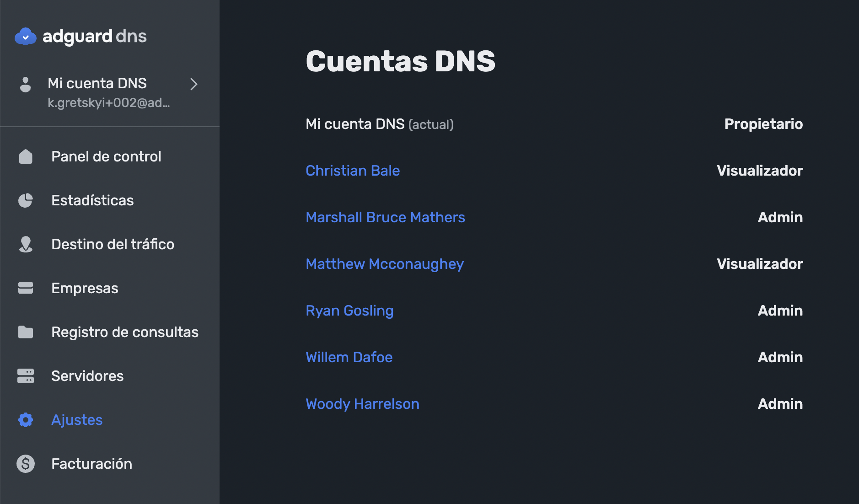Image resolution: width=859 pixels, height=504 pixels.
Task: Click the AdGuard DNS cloud logo
Action: click(26, 36)
